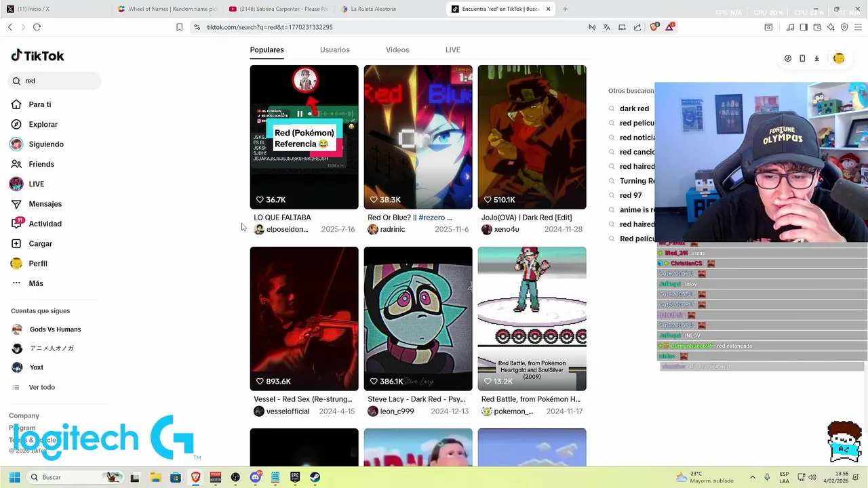This screenshot has height=488, width=868.
Task: Open radrinic creator profile link
Action: click(387, 229)
